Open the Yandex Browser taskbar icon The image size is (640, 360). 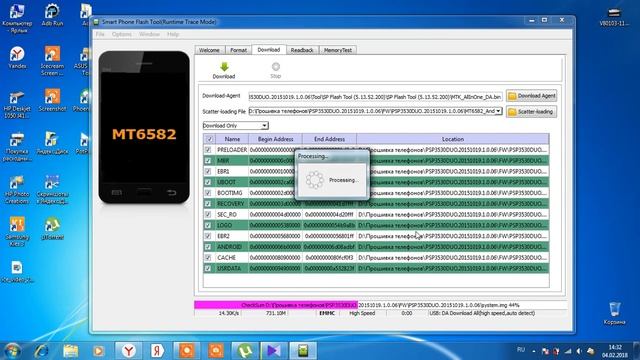129,351
